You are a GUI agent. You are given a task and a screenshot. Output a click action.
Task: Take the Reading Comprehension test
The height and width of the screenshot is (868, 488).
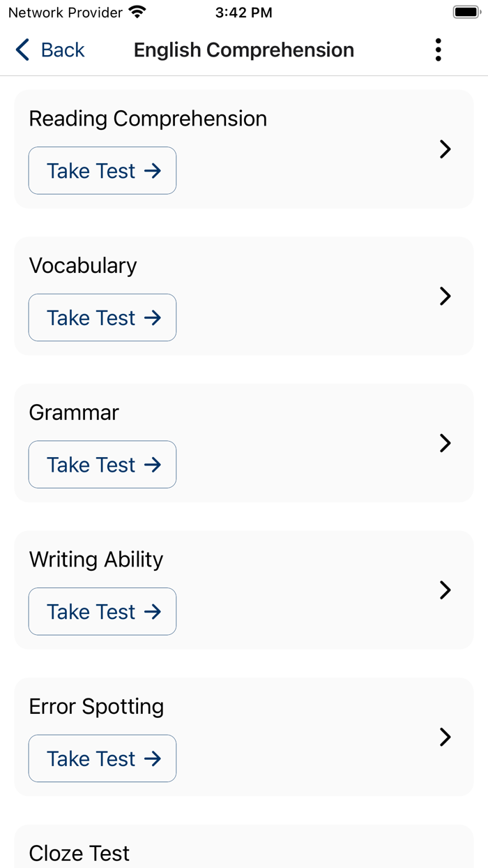point(102,170)
